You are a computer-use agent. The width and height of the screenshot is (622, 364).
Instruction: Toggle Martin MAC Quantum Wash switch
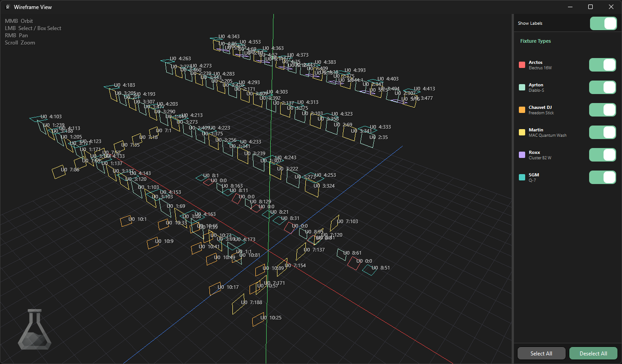[x=603, y=132]
